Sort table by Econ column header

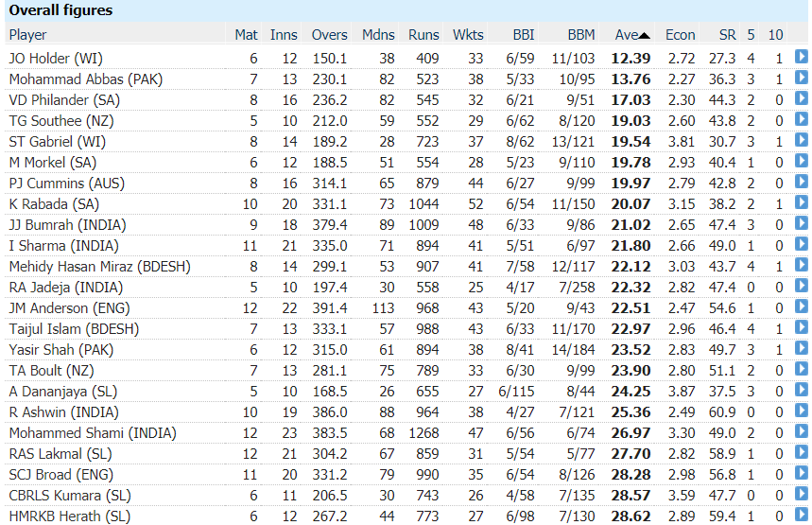pyautogui.click(x=680, y=35)
